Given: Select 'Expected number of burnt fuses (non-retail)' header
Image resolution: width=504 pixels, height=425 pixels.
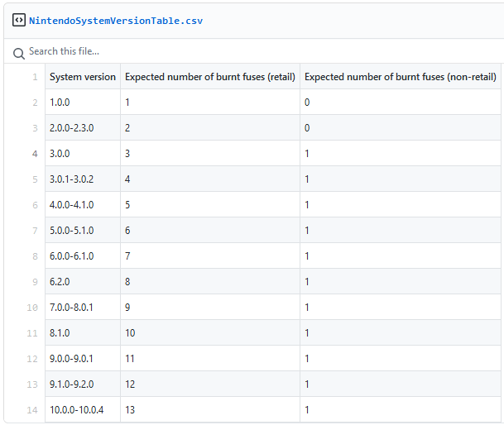Looking at the screenshot, I should (401, 77).
